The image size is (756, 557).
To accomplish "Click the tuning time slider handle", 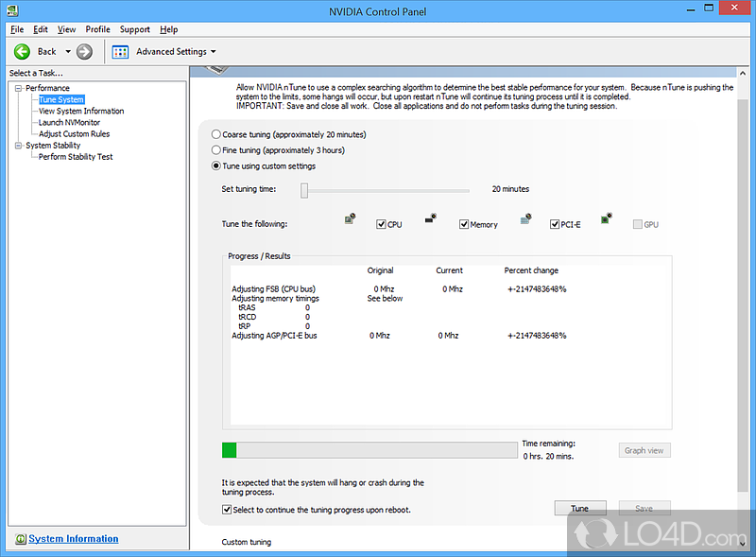I will pyautogui.click(x=304, y=190).
